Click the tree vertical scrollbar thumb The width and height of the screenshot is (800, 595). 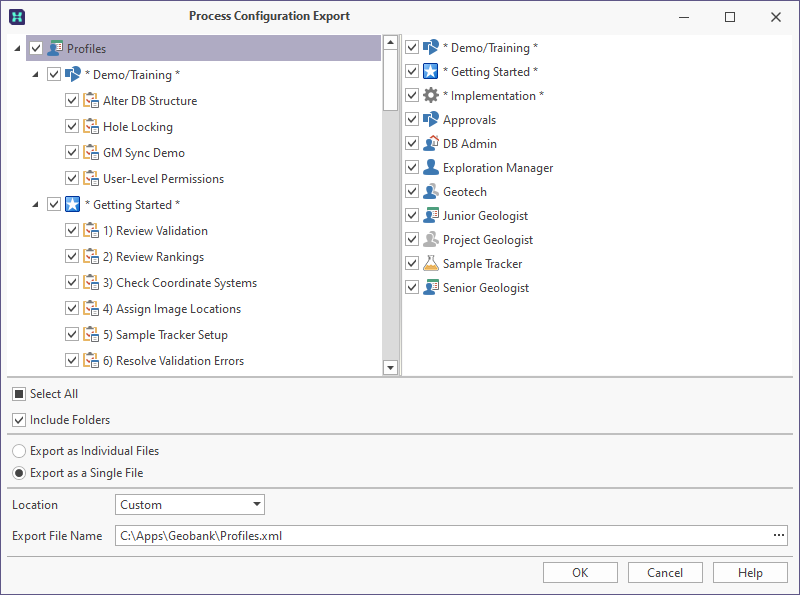390,81
